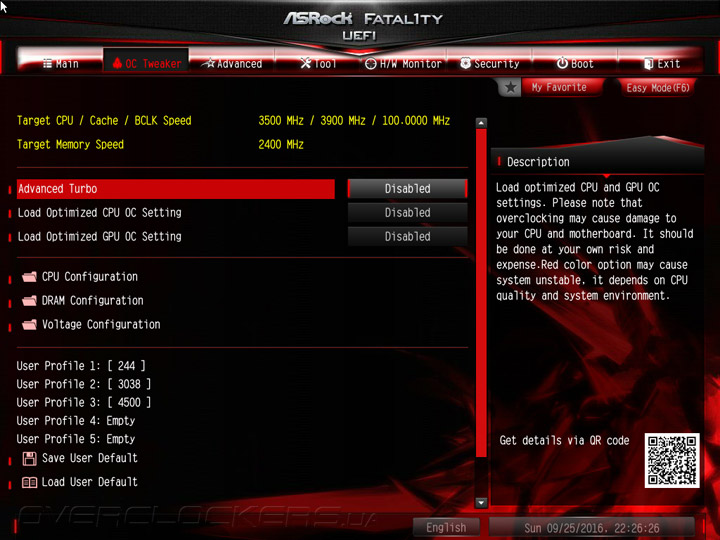Open the Voltage Configuration submenu
The height and width of the screenshot is (540, 720).
tap(101, 324)
